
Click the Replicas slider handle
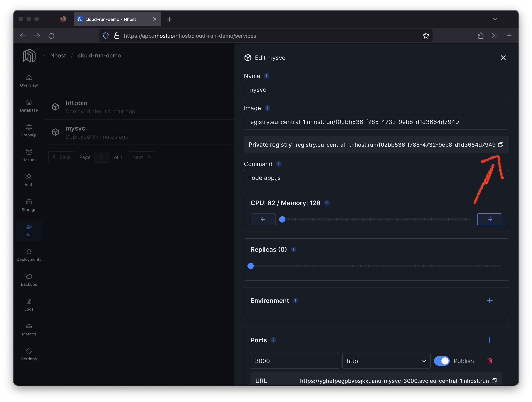pos(251,266)
